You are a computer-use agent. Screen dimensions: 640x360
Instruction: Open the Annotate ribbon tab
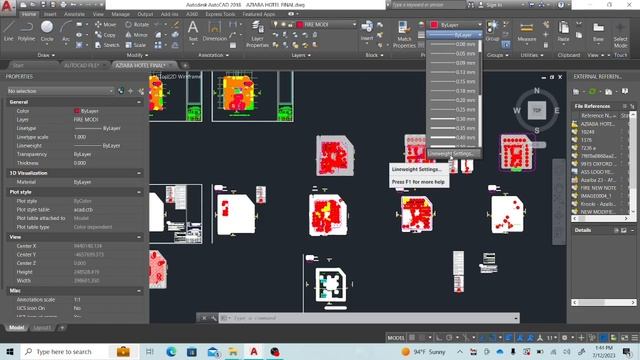(x=74, y=14)
